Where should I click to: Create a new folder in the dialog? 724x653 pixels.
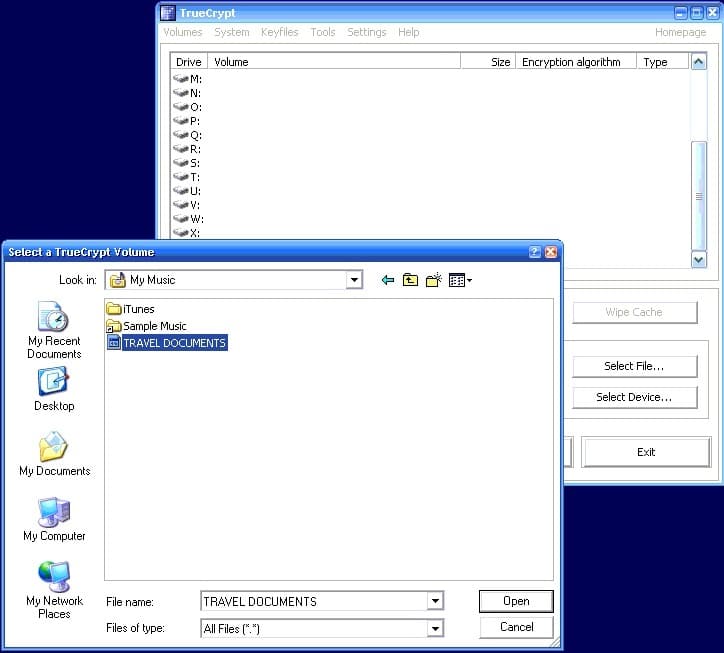click(x=434, y=280)
